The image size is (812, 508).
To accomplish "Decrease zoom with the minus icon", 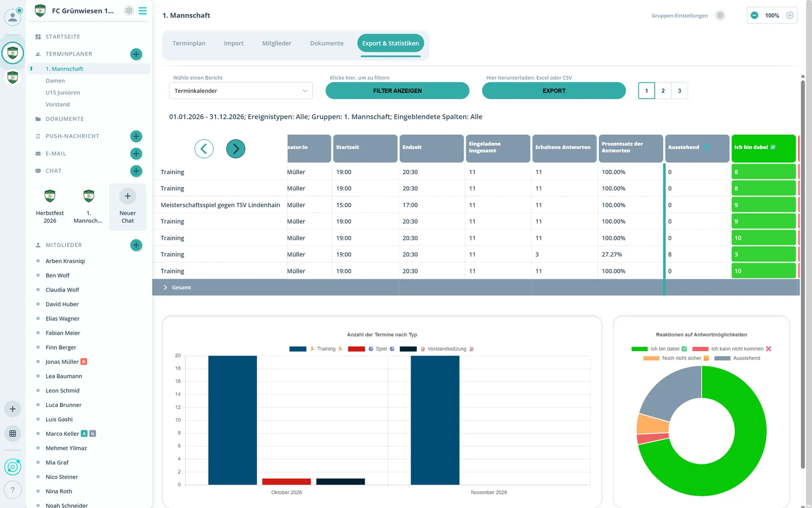I will 755,15.
